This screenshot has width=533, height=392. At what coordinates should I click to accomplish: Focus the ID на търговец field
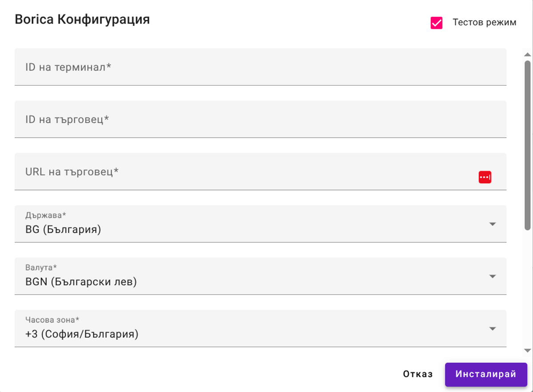coord(260,119)
